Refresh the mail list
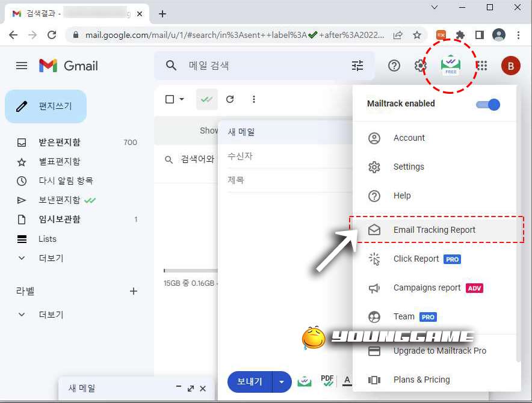 230,99
